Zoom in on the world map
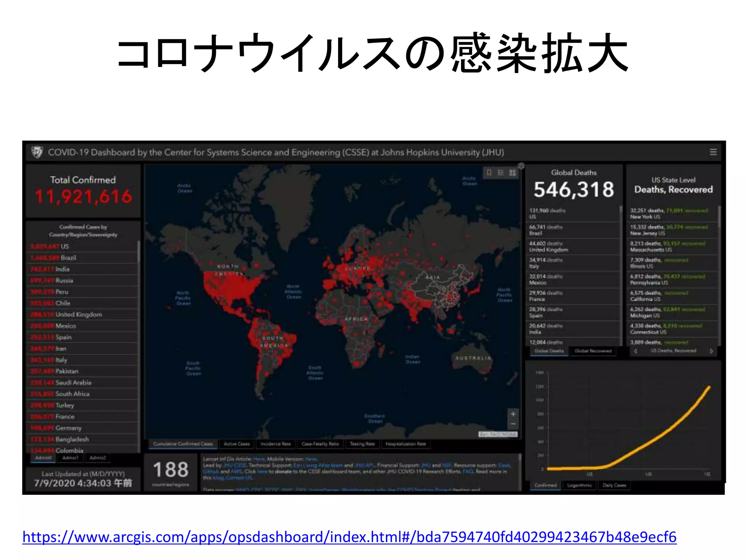This screenshot has height=560, width=747. (513, 414)
